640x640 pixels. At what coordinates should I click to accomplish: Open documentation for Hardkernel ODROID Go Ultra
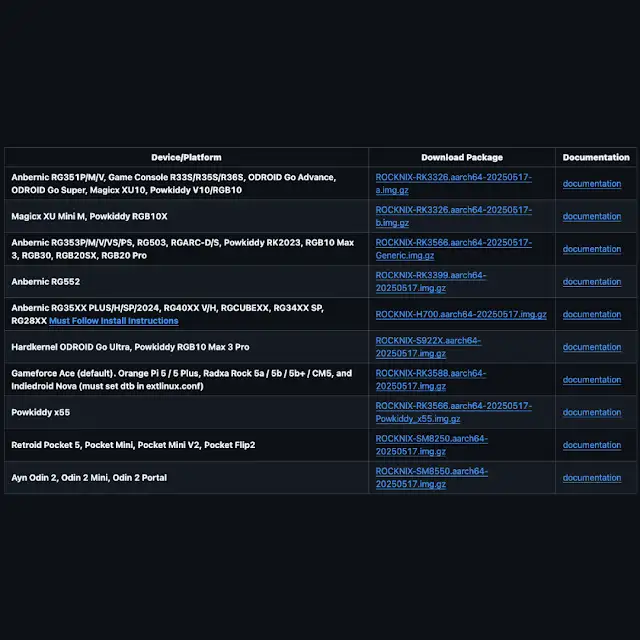pos(591,347)
